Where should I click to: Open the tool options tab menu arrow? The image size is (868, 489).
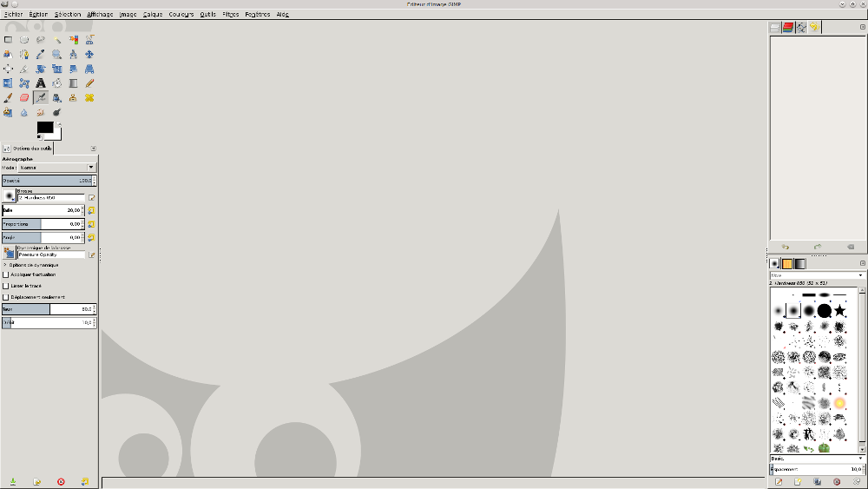(93, 149)
